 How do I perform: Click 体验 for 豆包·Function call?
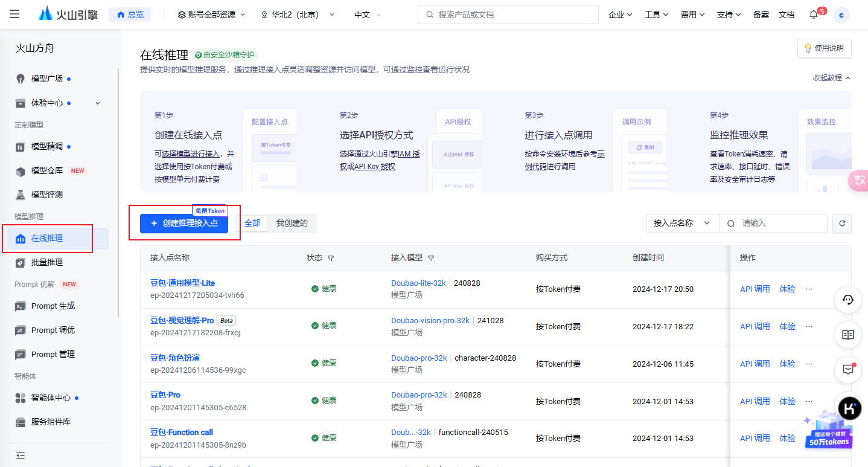point(787,438)
